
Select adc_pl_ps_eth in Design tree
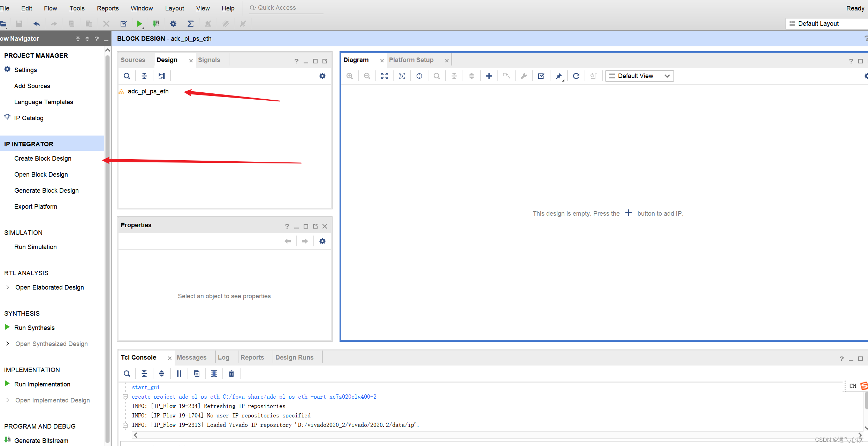click(148, 91)
